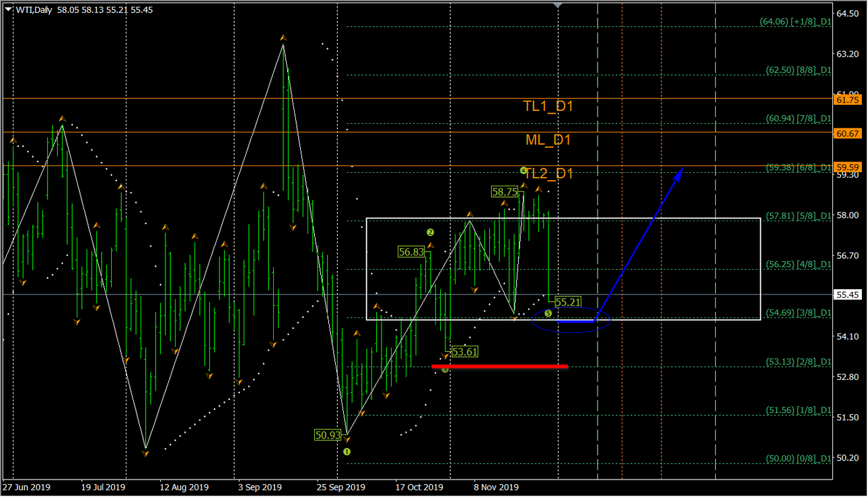Image resolution: width=868 pixels, height=497 pixels.
Task: Select the orange 59.59 price tag
Action: (x=847, y=167)
